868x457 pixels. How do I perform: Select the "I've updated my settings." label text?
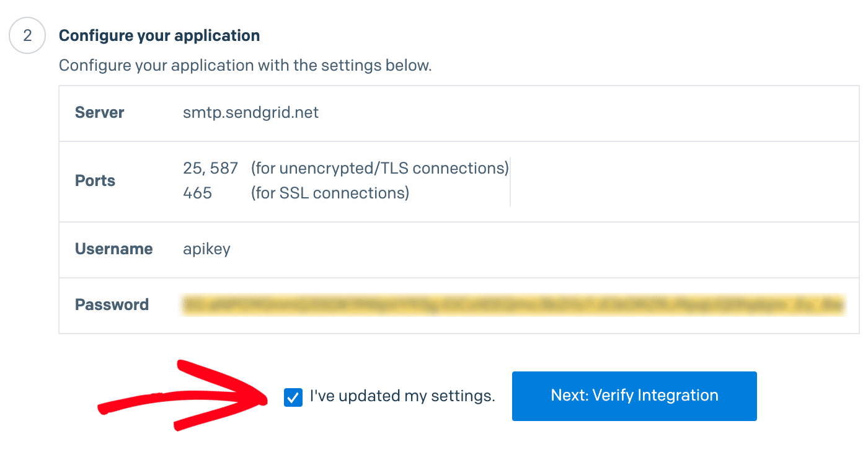(x=402, y=396)
